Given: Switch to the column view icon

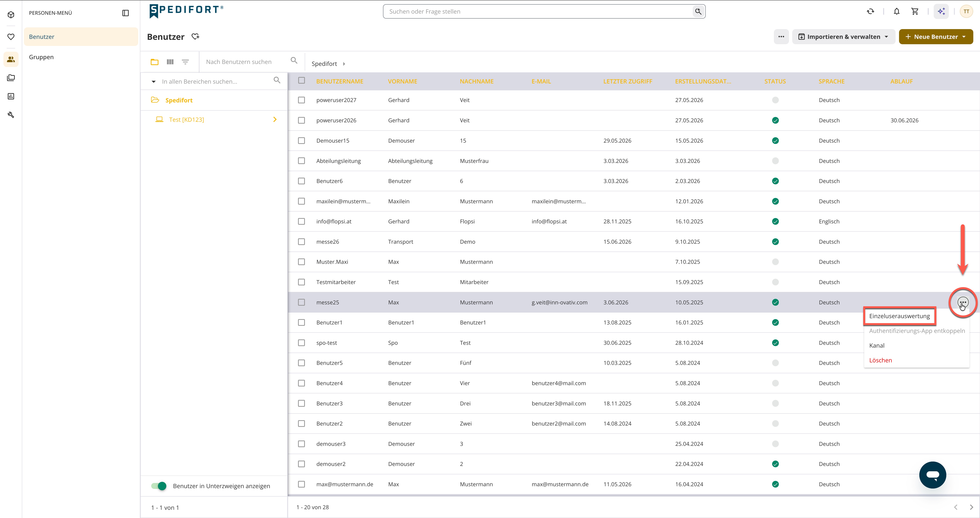Looking at the screenshot, I should [170, 62].
